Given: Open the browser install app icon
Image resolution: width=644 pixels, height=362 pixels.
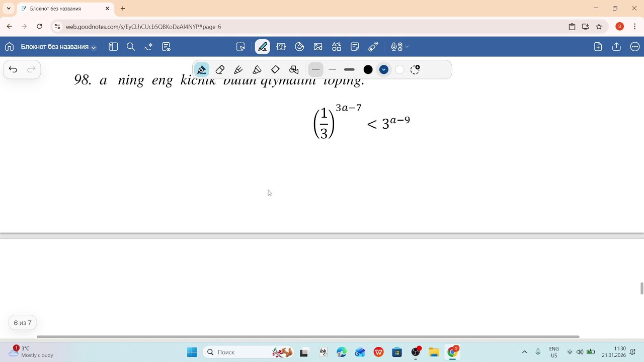Looking at the screenshot, I should pos(585,27).
